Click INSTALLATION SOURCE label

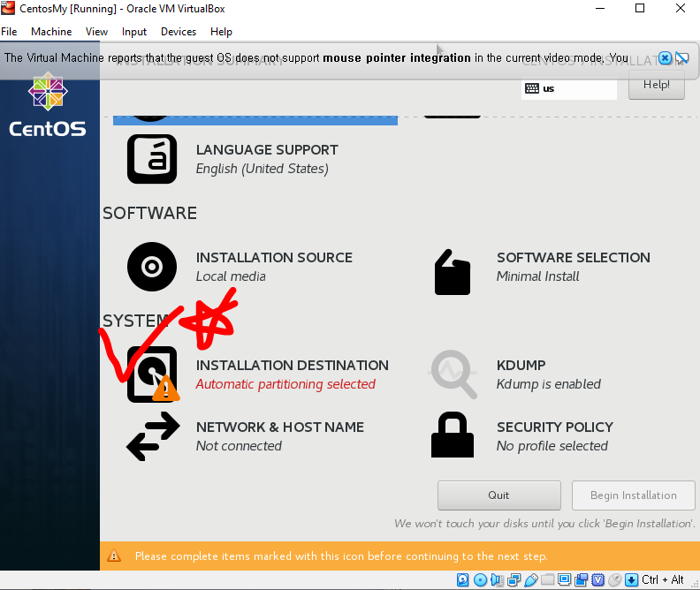[x=274, y=258]
